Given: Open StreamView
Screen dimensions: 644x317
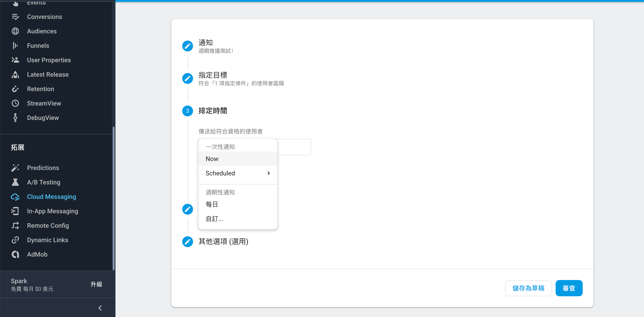Looking at the screenshot, I should 44,103.
